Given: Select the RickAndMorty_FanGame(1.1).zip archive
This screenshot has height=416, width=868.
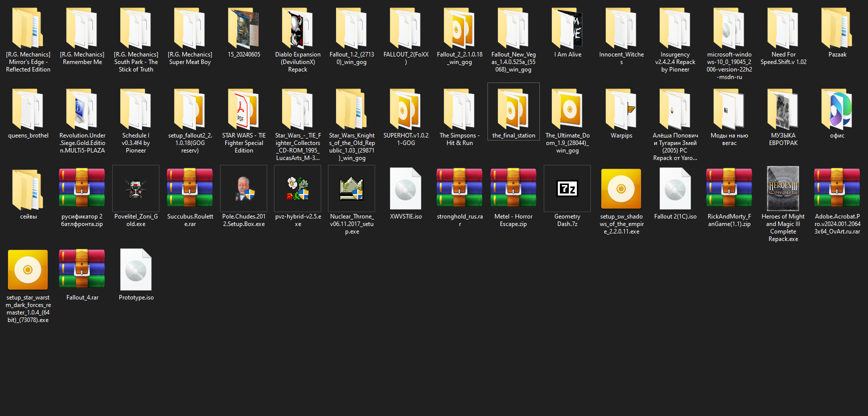Looking at the screenshot, I should 729,198.
